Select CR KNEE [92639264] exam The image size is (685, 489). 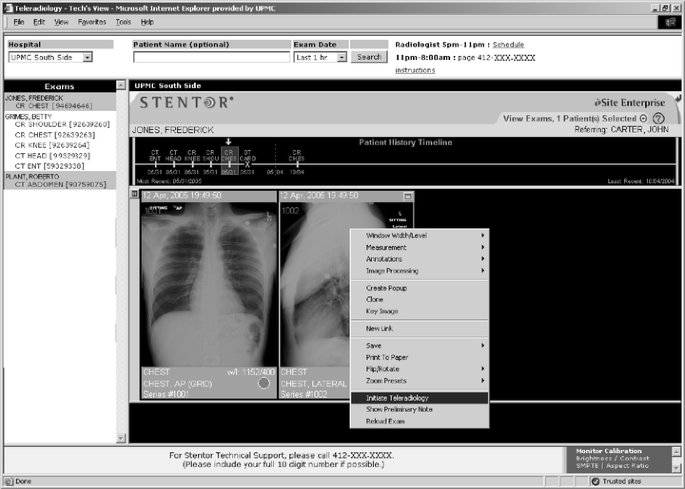(x=52, y=145)
